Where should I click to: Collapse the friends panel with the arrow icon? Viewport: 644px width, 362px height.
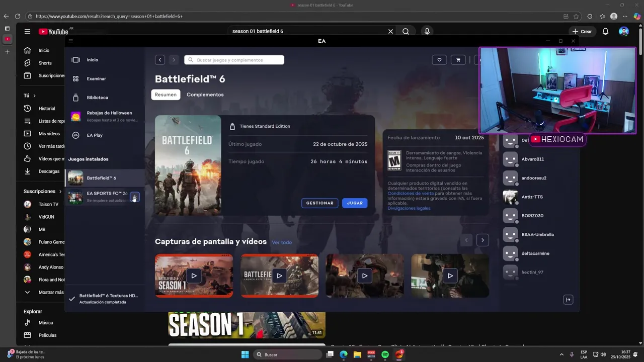(568, 300)
